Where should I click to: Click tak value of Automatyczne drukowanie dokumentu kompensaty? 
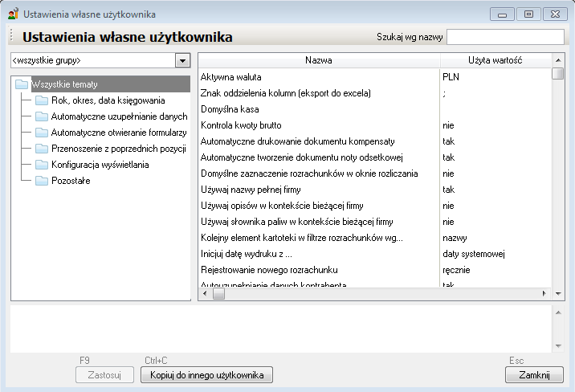click(448, 141)
